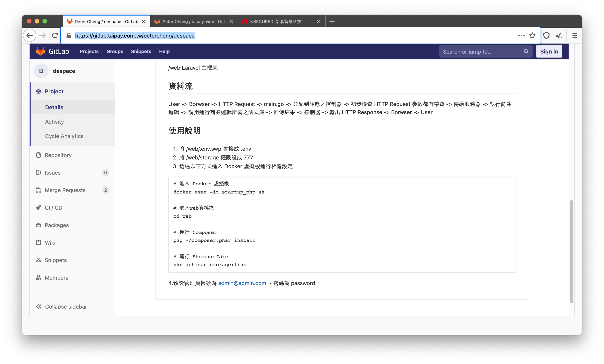Viewport: 604px width, 364px height.
Task: Click the despace project avatar D
Action: point(41,71)
